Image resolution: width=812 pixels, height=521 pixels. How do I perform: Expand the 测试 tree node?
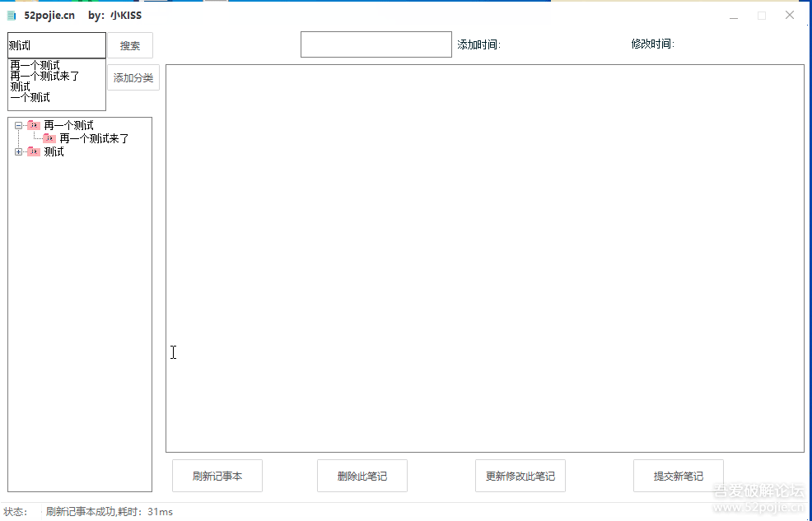tap(19, 151)
